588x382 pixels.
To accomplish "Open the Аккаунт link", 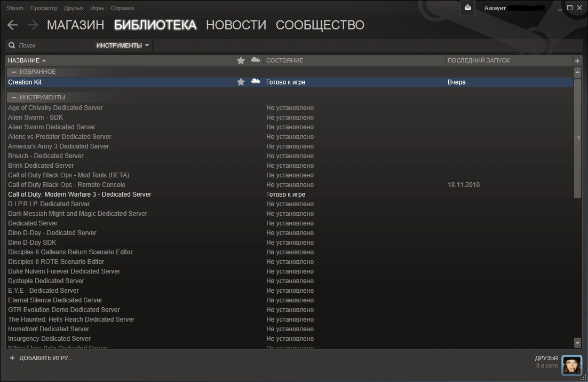I will point(495,8).
